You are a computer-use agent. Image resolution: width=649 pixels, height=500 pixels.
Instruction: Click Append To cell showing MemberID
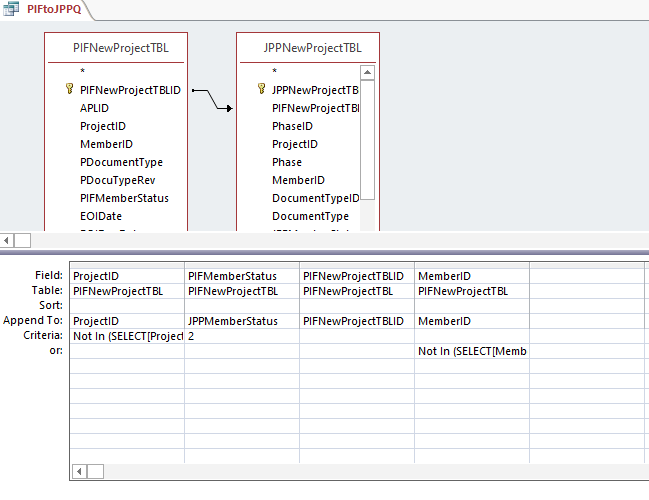tap(472, 321)
